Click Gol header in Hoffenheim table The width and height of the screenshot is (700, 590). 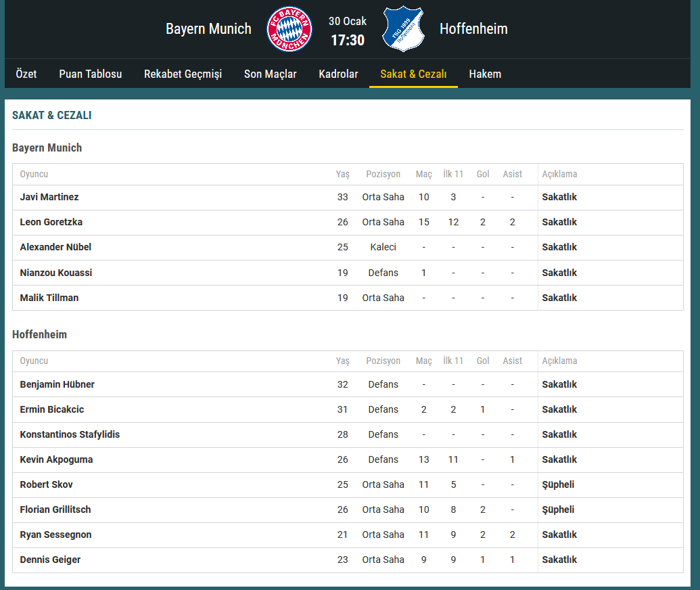(x=483, y=361)
